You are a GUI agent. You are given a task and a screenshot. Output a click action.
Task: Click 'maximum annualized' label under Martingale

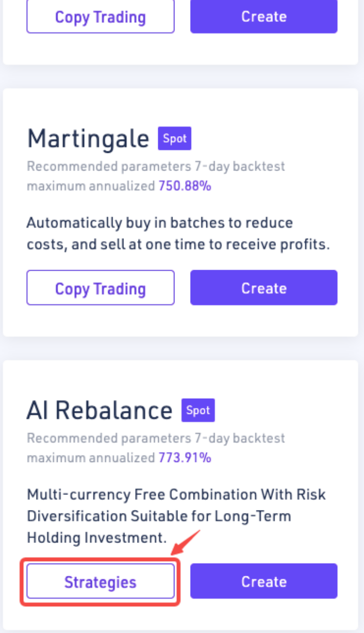pyautogui.click(x=90, y=186)
